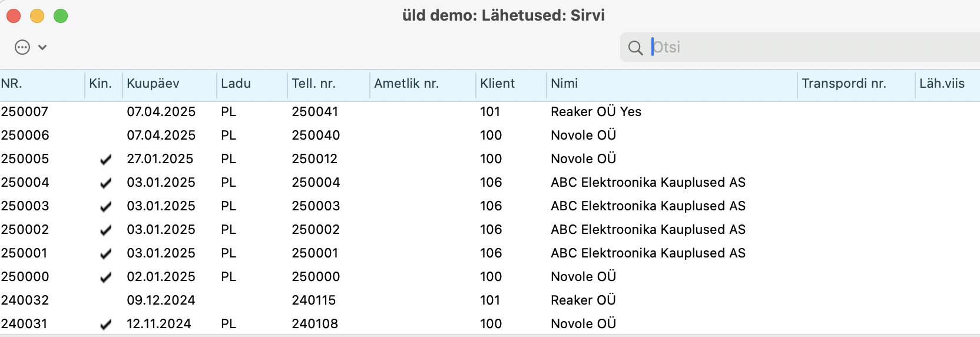
Task: Select shipment row 250007 Reaker OÜ Yes
Action: 490,112
